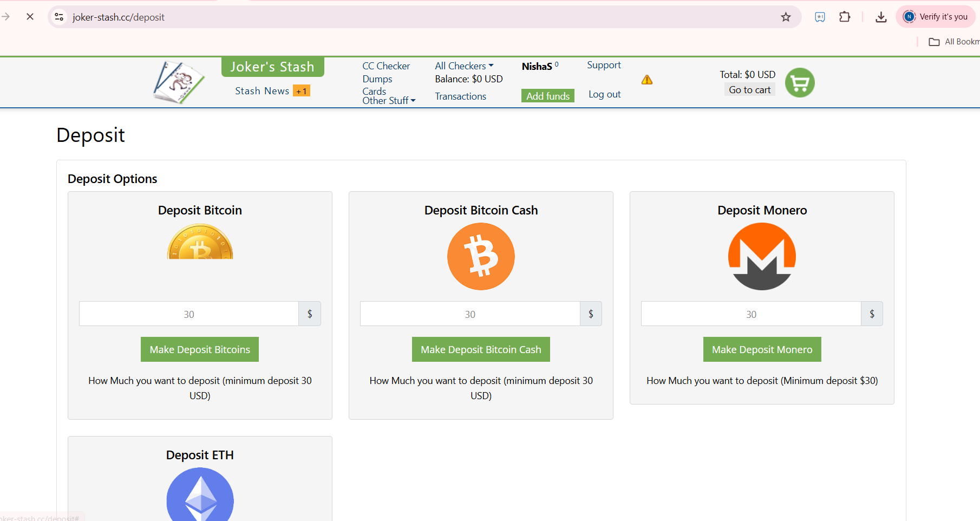The image size is (980, 521).
Task: Open the browser downloads icon
Action: (x=881, y=17)
